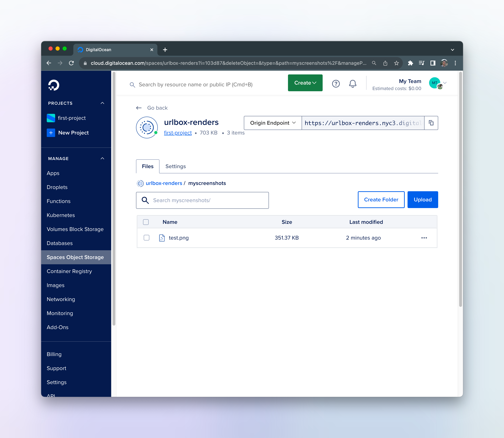The image size is (504, 438).
Task: Check the test.png file checkbox
Action: tap(146, 238)
